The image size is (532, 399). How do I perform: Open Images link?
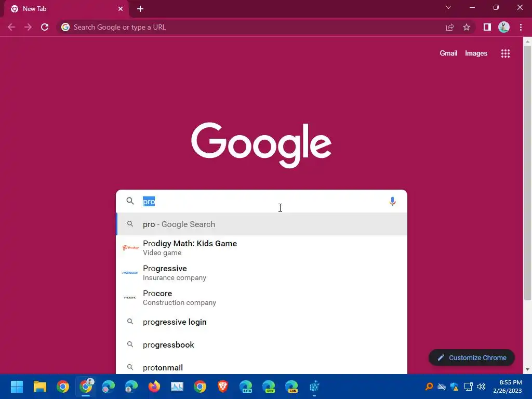[x=476, y=54]
